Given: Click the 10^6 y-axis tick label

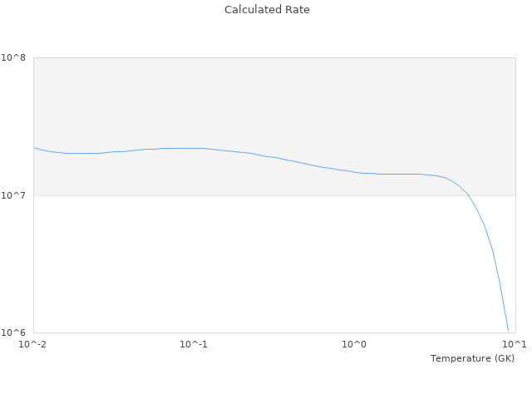Looking at the screenshot, I should pos(16,333).
